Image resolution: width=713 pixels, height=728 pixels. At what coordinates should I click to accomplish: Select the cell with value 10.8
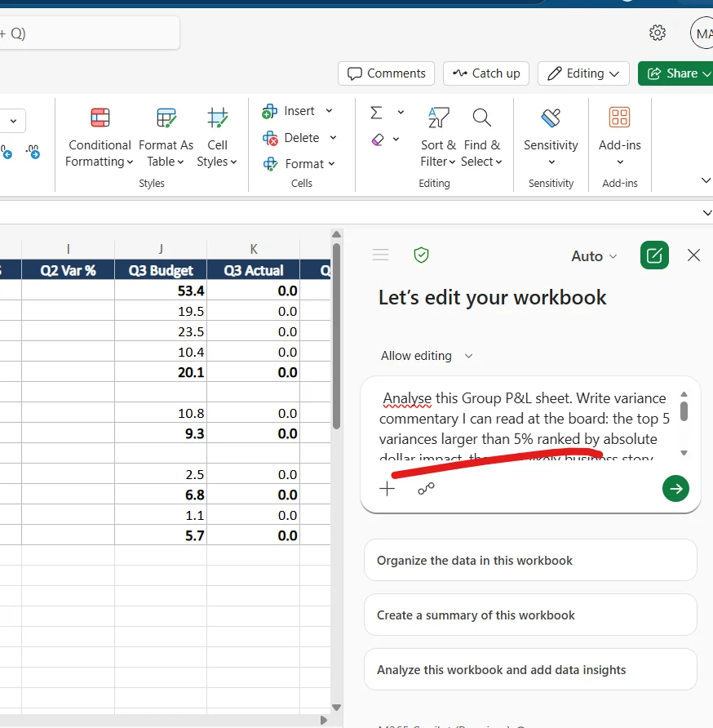[161, 413]
